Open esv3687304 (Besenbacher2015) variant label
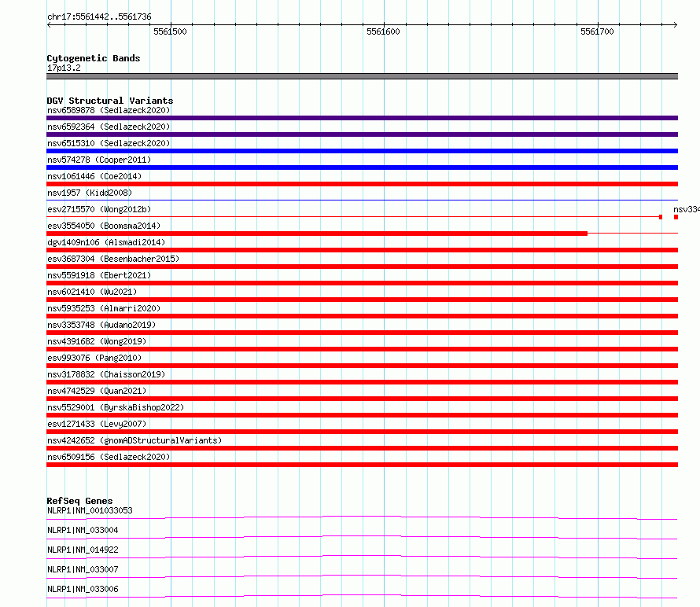700x607 pixels. click(x=113, y=259)
